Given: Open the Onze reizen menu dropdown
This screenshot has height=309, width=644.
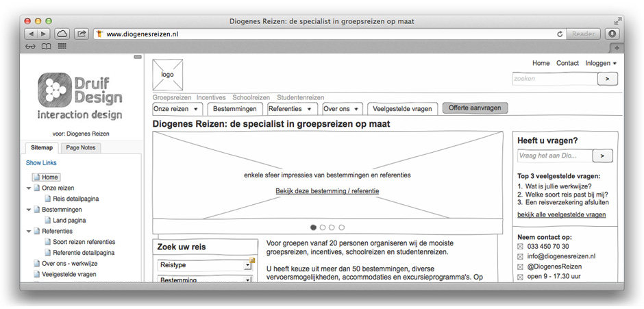Looking at the screenshot, I should [177, 109].
